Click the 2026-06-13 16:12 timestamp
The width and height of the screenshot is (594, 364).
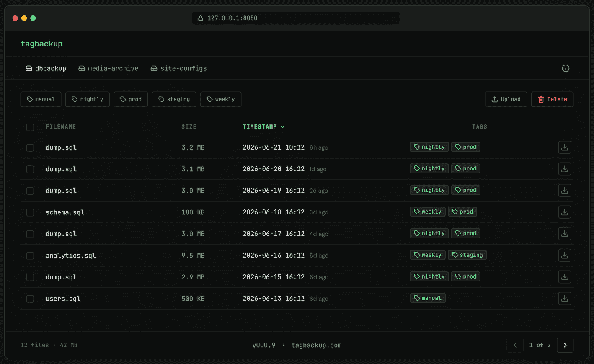[274, 299]
